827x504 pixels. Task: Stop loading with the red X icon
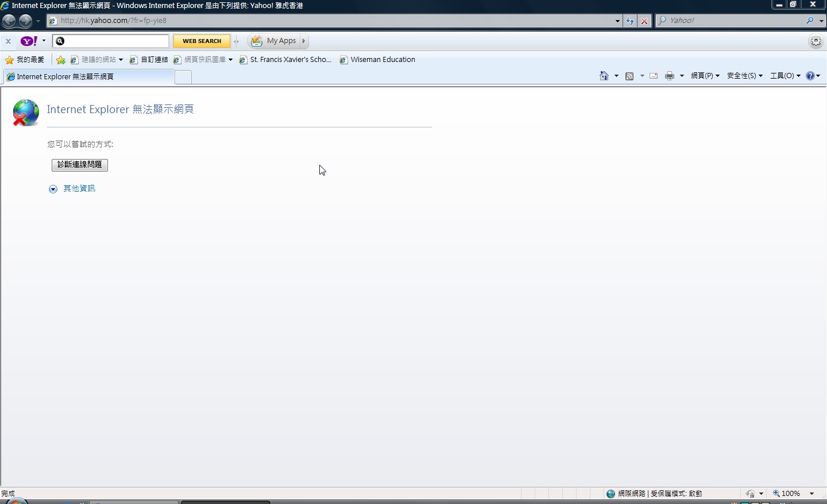[644, 21]
